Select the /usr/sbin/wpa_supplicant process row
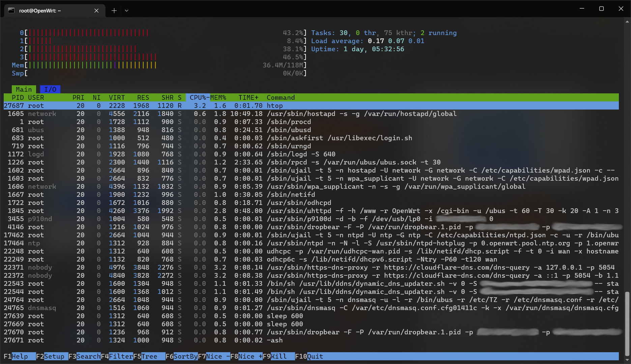The height and width of the screenshot is (364, 631). point(311,186)
